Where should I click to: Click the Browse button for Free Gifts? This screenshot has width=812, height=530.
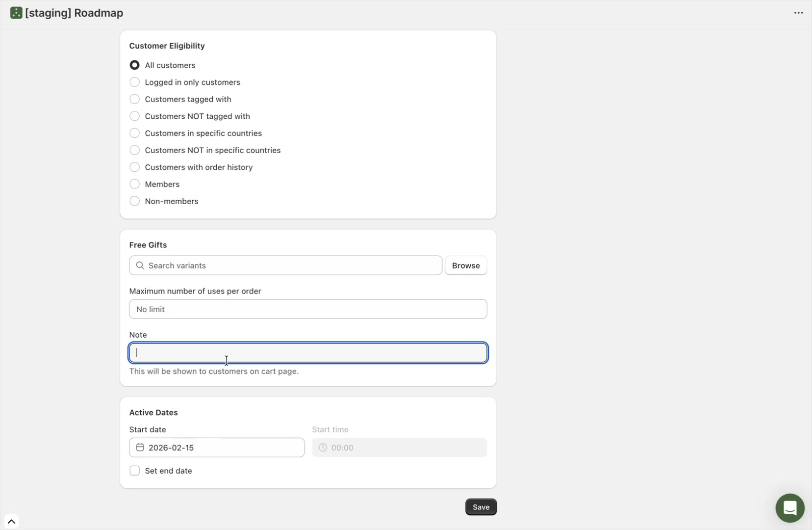pos(466,265)
